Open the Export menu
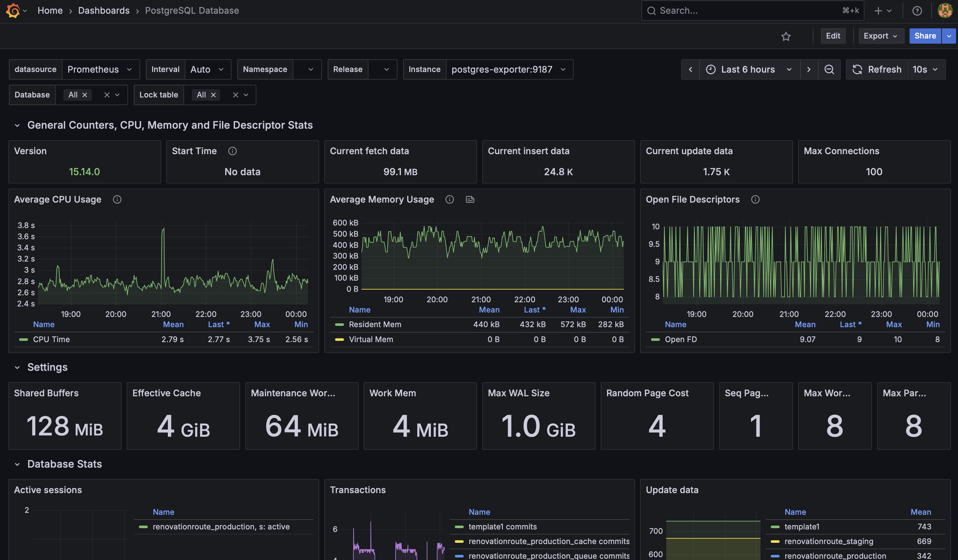The width and height of the screenshot is (958, 560). pos(880,36)
